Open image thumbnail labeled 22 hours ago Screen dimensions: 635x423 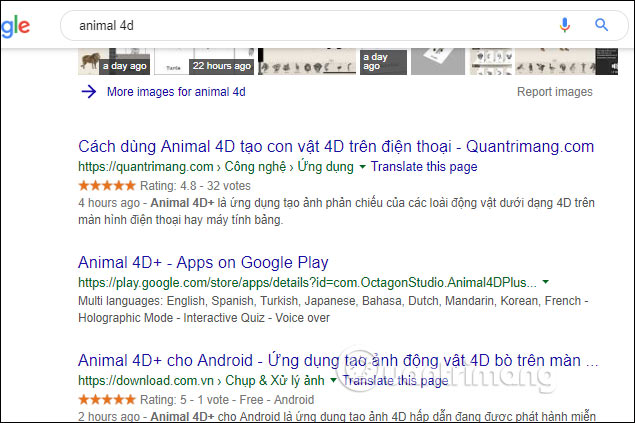point(204,62)
